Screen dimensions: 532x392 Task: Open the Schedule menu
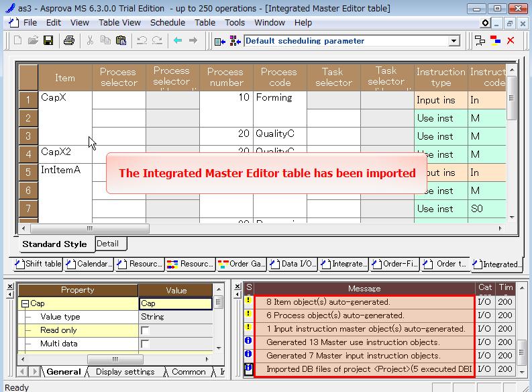[167, 22]
